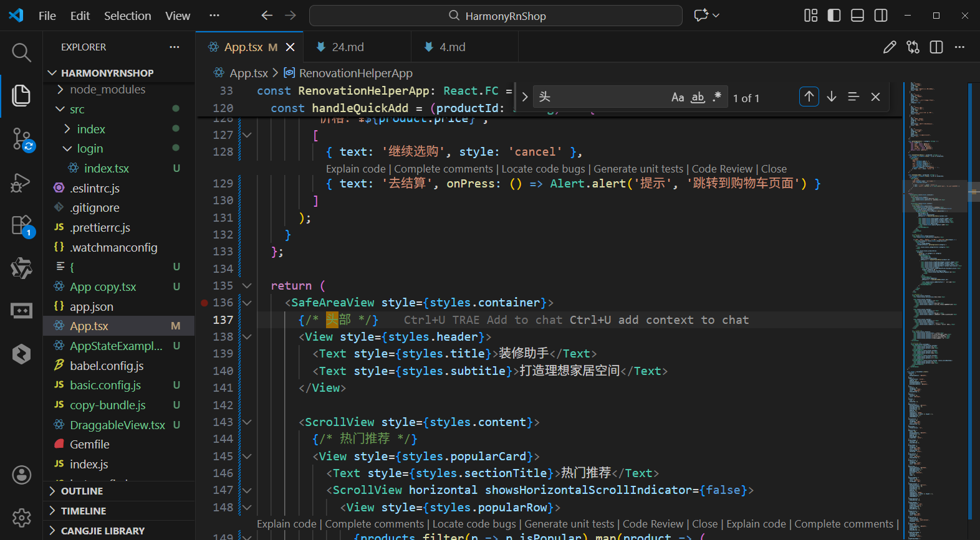Go to next find match
This screenshot has height=540, width=980.
(832, 97)
